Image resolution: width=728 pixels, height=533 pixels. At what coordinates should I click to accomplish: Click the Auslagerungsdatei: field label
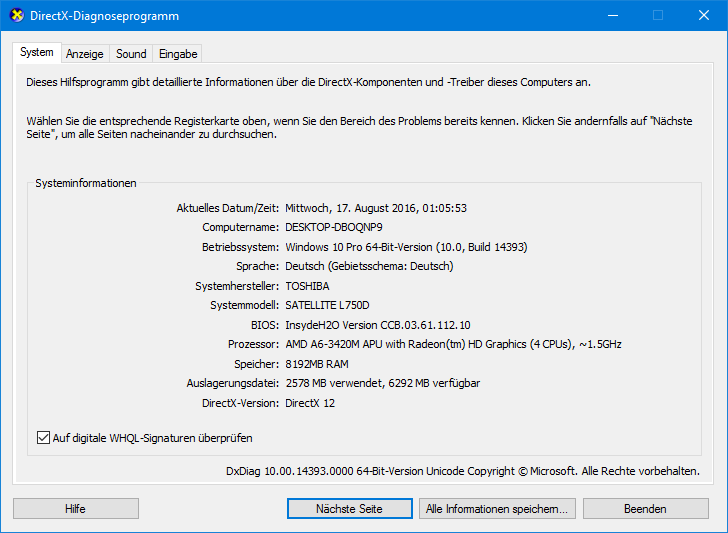point(233,384)
